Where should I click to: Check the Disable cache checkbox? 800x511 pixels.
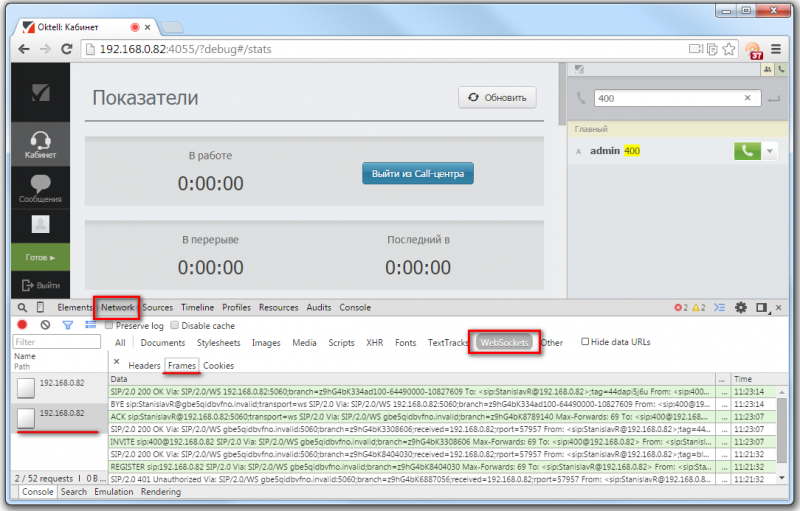tap(175, 325)
